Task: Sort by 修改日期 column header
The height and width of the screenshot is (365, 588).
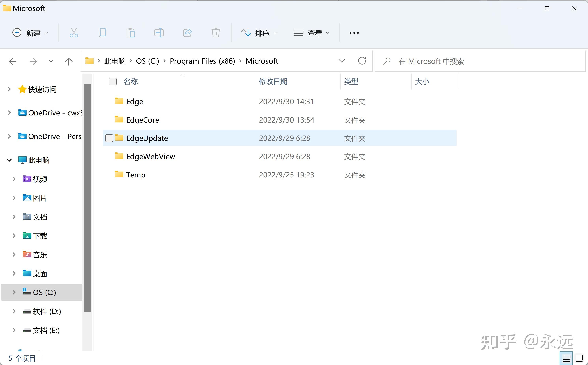Action: [273, 82]
